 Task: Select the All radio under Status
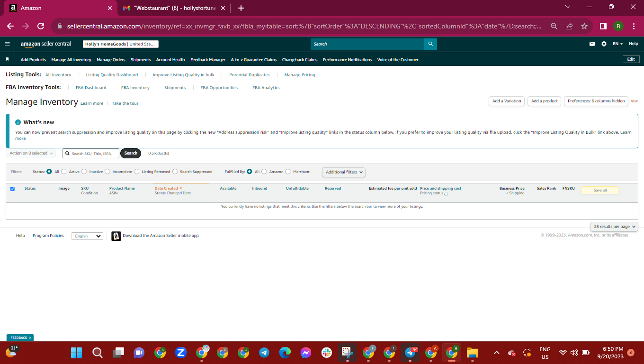pos(49,172)
